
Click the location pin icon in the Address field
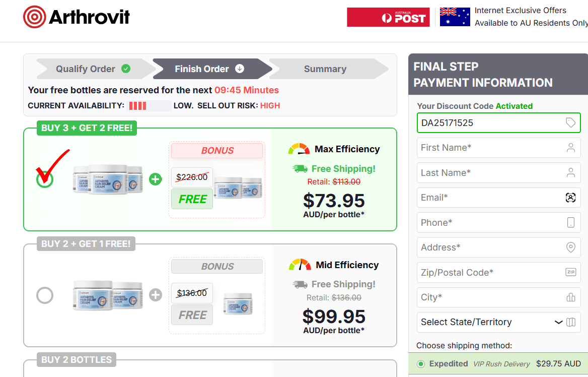(x=570, y=247)
